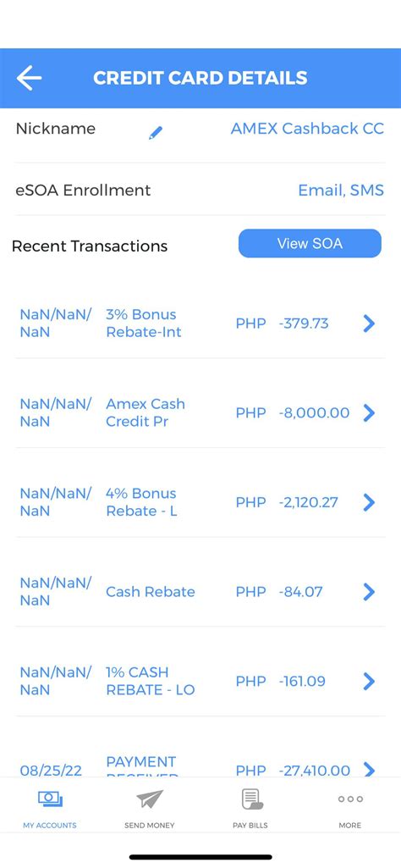401x868 pixels.
Task: Expand the Amex Cash Credit Pr chevron
Action: click(x=369, y=412)
